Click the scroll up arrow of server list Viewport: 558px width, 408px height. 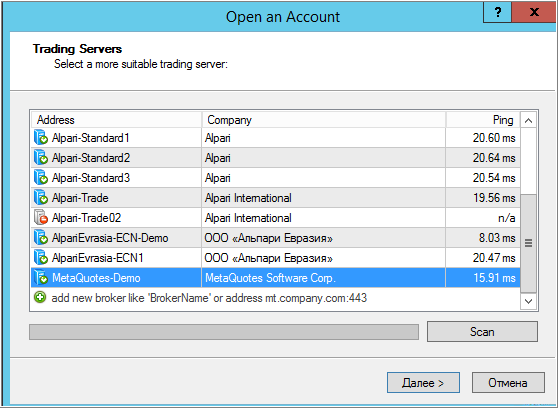tap(528, 120)
